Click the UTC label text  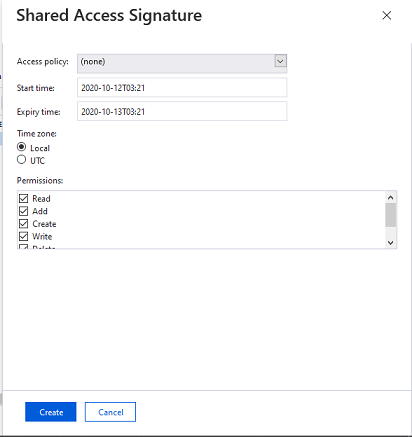(37, 161)
